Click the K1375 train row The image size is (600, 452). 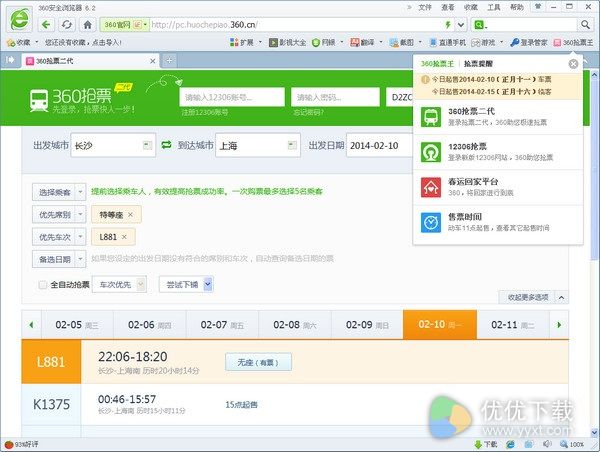295,405
